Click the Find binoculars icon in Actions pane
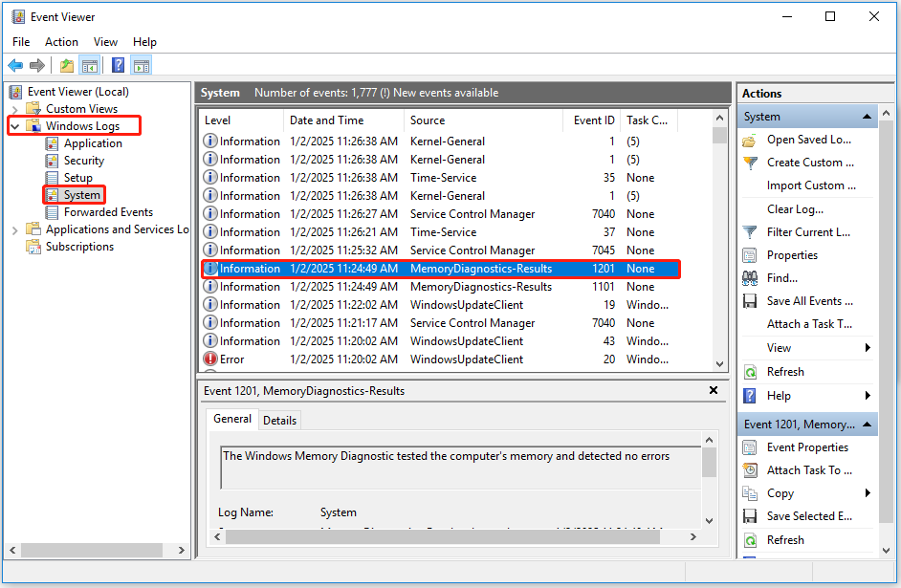Screen dimensions: 901x588 (752, 277)
